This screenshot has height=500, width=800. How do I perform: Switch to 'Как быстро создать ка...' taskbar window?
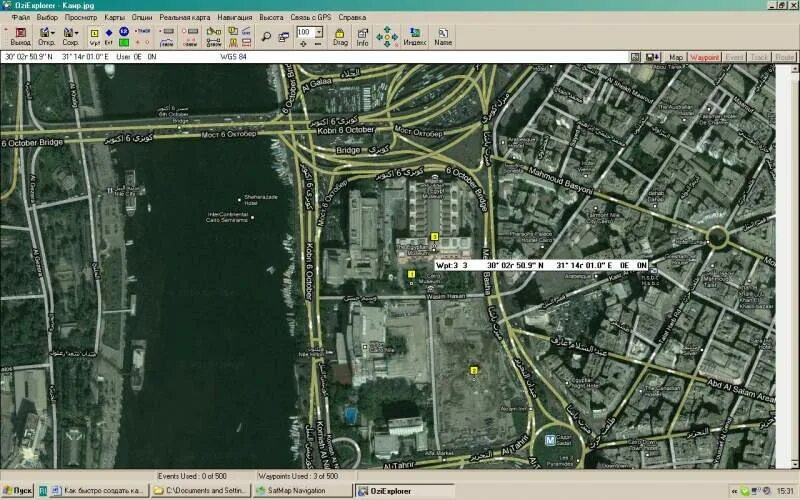pyautogui.click(x=98, y=491)
